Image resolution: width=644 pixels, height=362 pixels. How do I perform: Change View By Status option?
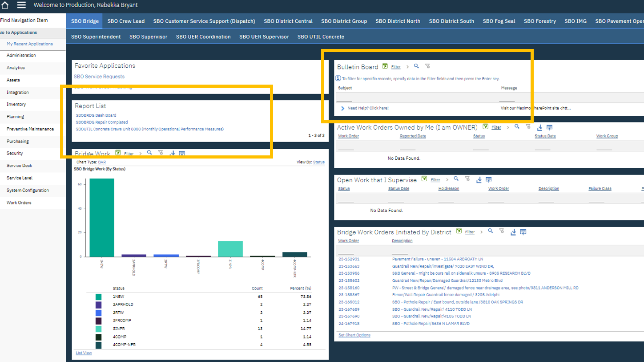tap(318, 163)
